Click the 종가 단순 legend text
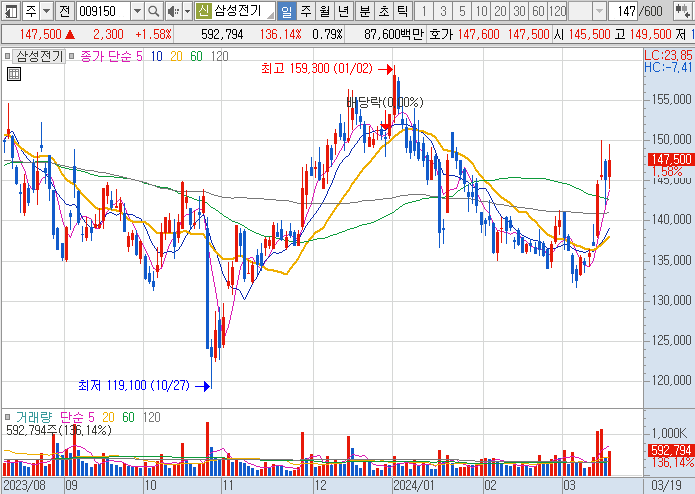695x494 pixels. pos(106,56)
